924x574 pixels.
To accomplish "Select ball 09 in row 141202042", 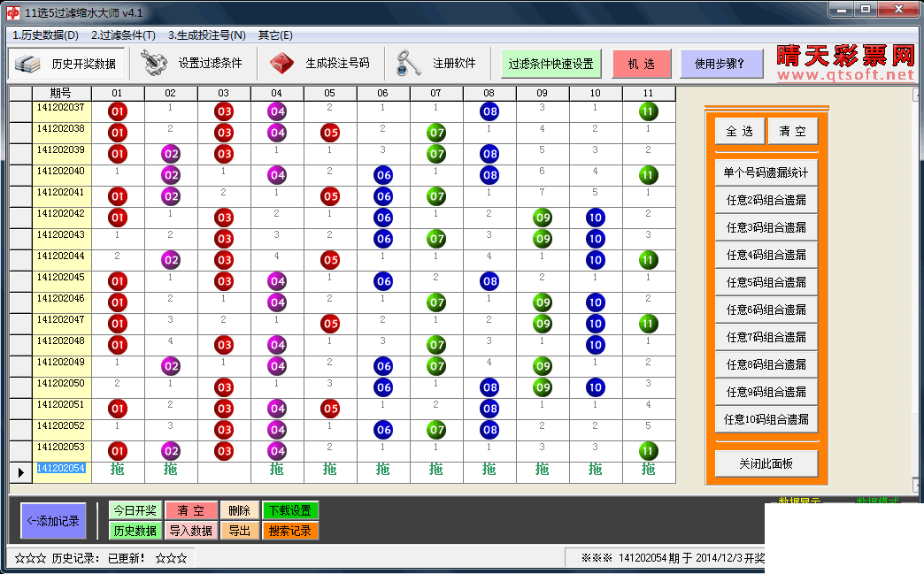I will (543, 218).
